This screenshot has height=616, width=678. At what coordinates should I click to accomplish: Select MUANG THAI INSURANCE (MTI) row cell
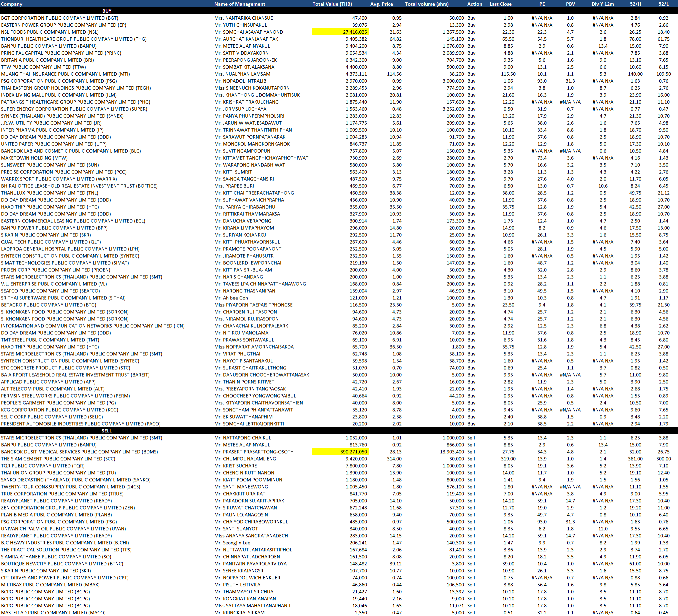pyautogui.click(x=65, y=74)
